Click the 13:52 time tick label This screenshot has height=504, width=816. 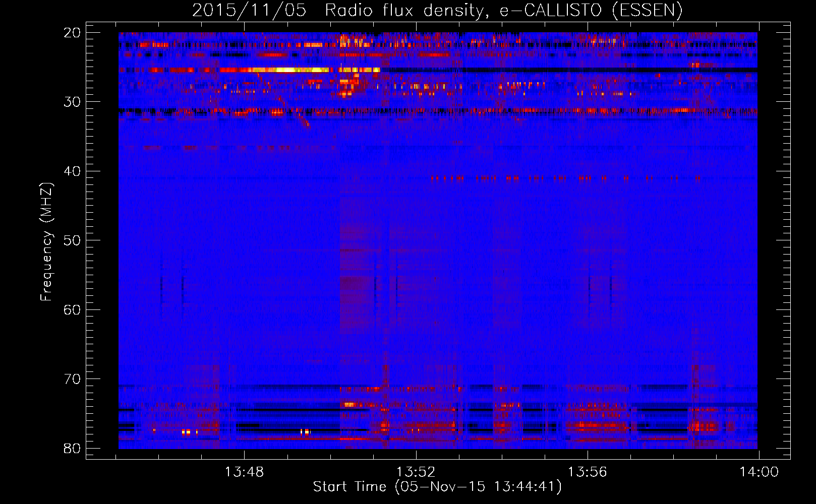416,472
